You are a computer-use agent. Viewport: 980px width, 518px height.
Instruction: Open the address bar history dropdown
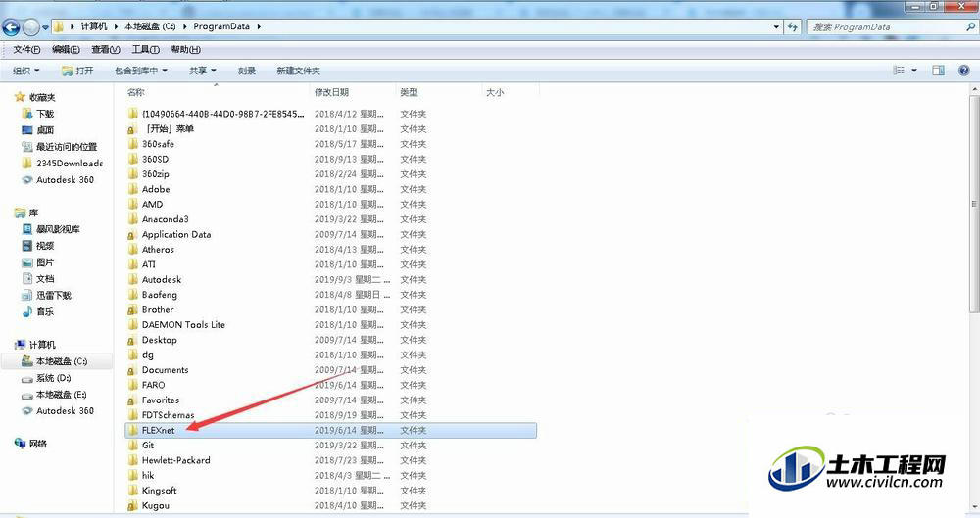coord(776,26)
